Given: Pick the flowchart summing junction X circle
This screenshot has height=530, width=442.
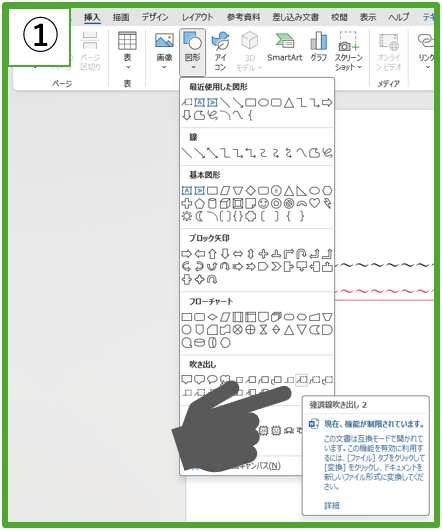Looking at the screenshot, I should [238, 330].
